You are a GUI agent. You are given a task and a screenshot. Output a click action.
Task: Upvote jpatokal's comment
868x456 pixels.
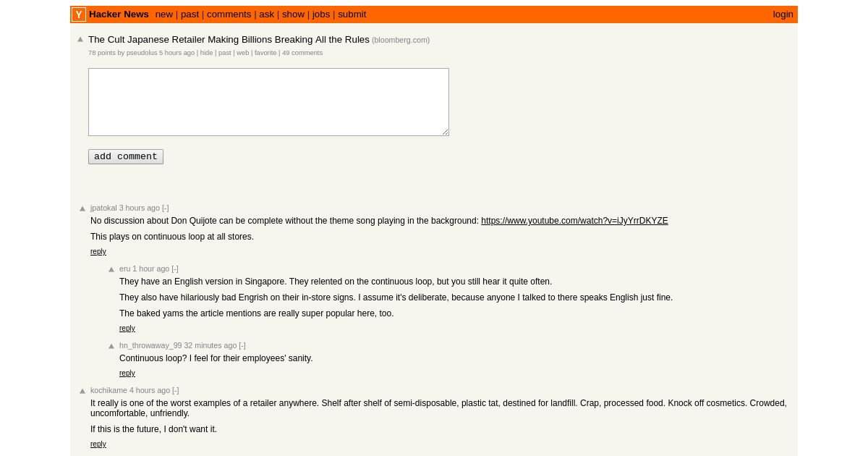point(82,208)
